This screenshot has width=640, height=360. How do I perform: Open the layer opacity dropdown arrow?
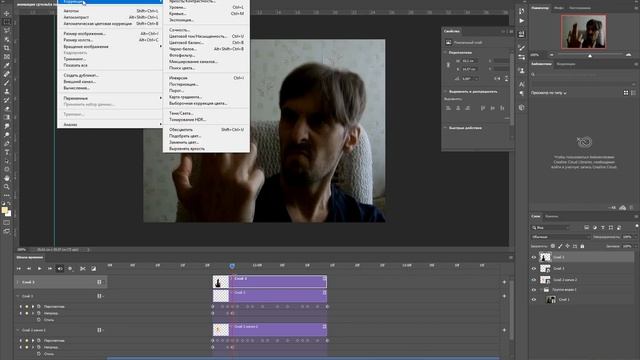click(x=635, y=237)
